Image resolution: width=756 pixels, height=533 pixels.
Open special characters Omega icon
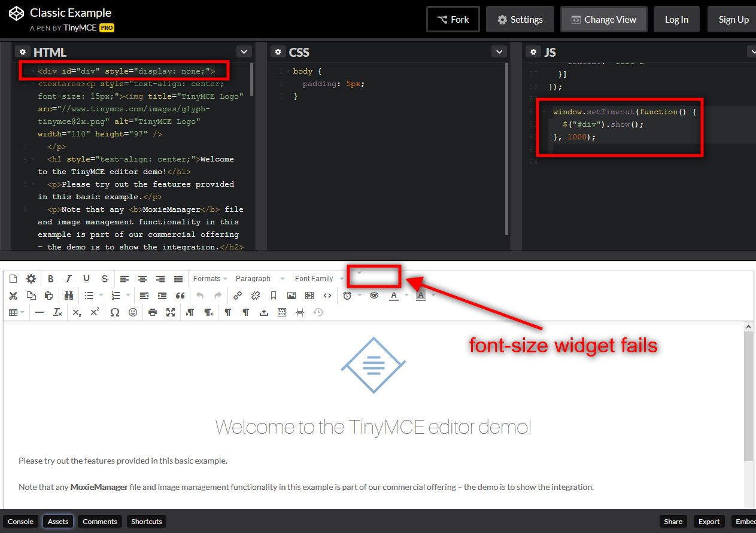coord(115,312)
